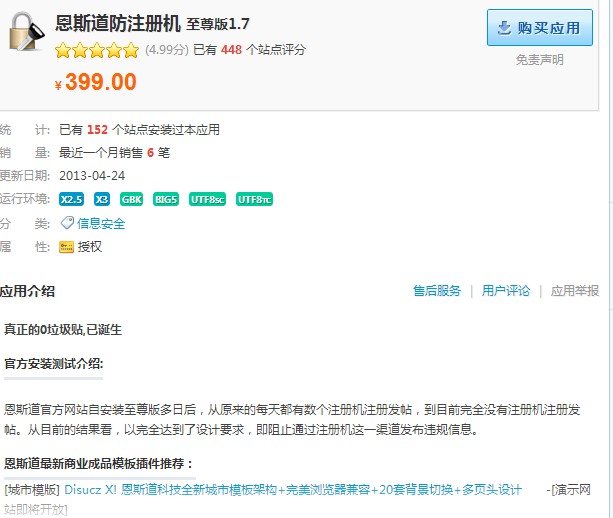Viewport: 613px width, 518px height.
Task: Click the UTF8tc encoding badge
Action: (254, 199)
